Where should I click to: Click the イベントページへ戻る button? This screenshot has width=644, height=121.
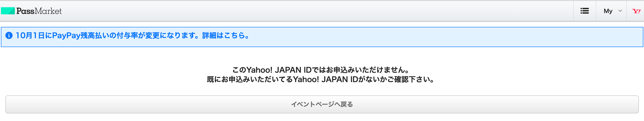[x=322, y=104]
